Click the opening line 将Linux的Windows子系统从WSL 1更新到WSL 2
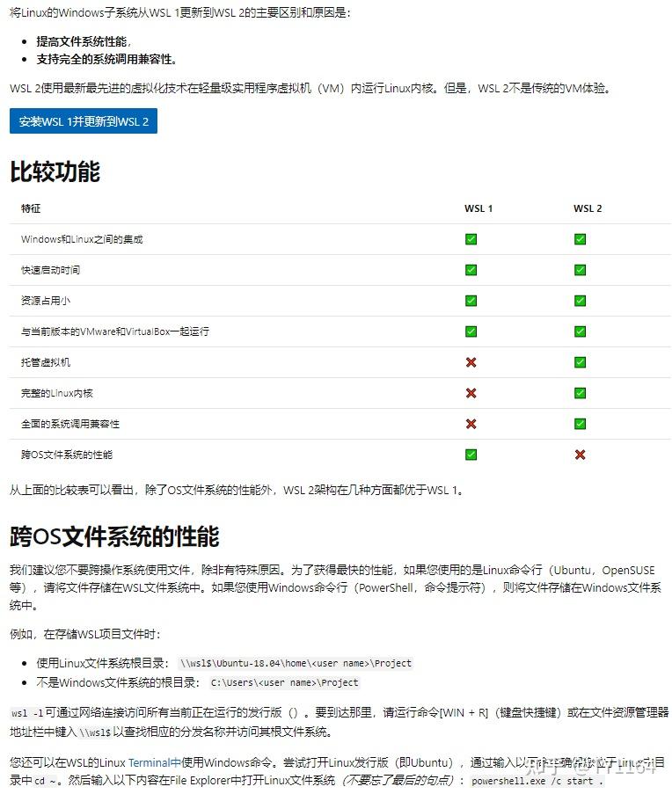 [179, 12]
